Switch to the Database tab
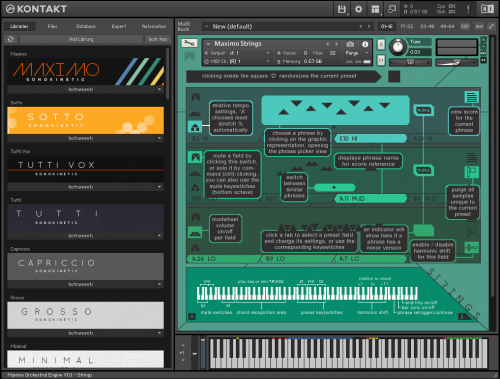 [x=86, y=26]
